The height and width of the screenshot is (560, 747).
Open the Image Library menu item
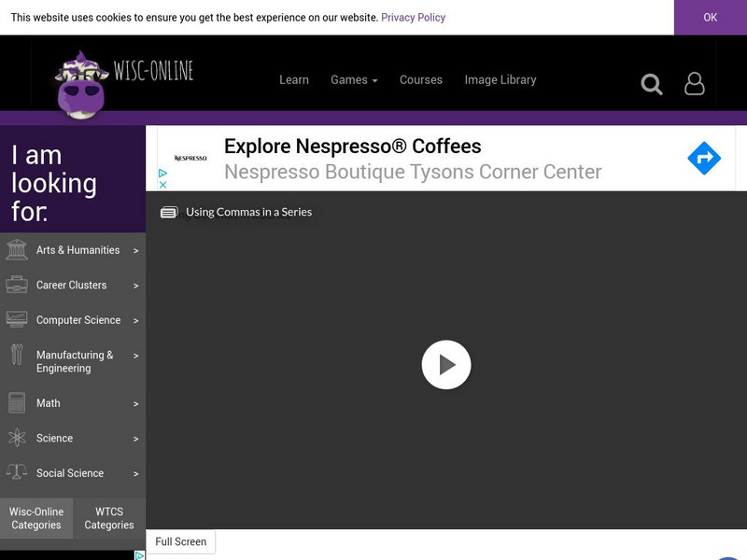(x=500, y=80)
